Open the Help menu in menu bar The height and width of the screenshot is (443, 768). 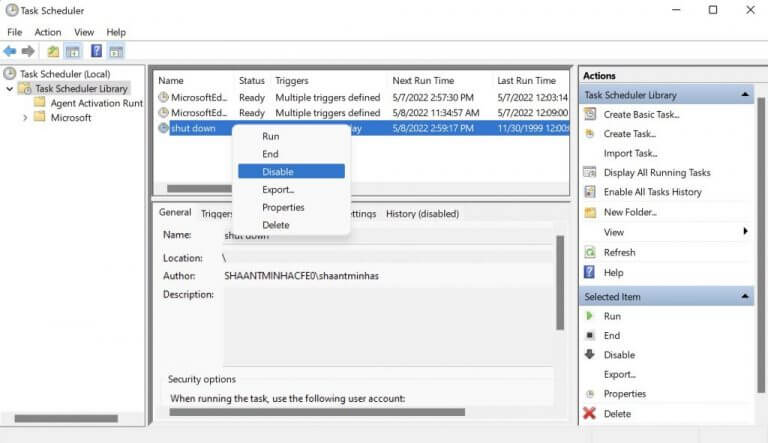116,32
